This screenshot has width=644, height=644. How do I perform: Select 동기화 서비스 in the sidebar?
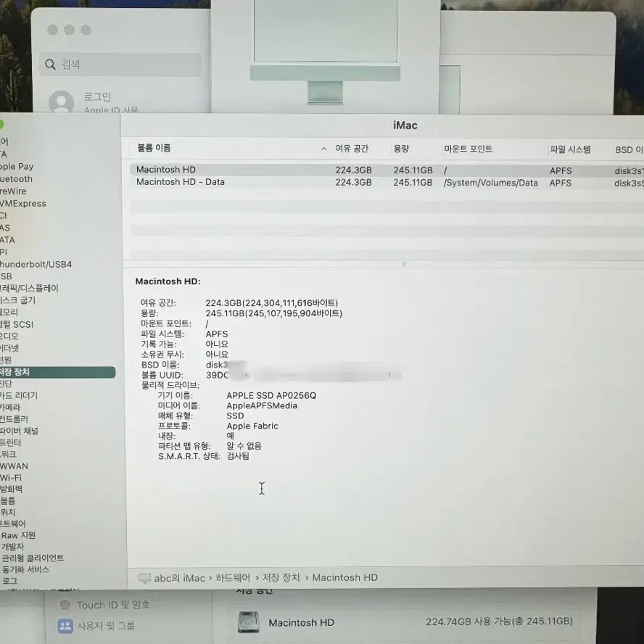(25, 569)
